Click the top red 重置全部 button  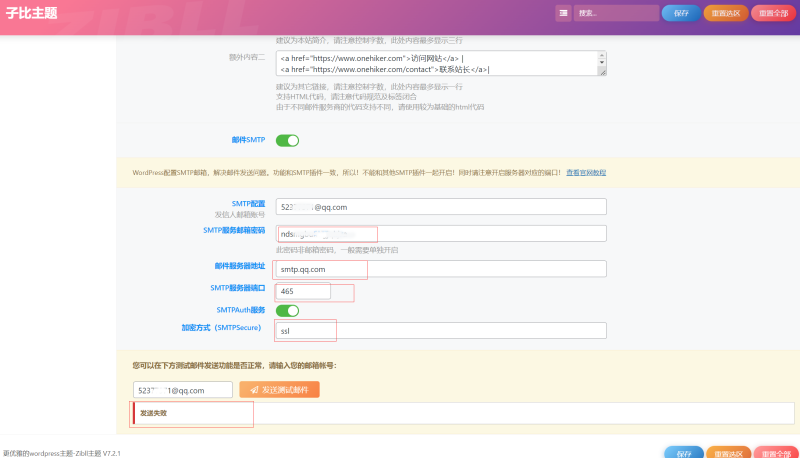point(773,13)
